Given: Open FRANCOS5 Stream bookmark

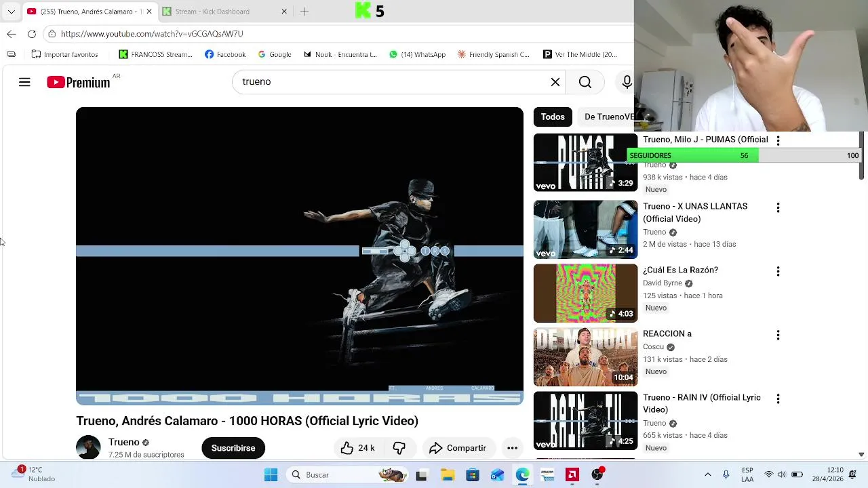Looking at the screenshot, I should 155,54.
